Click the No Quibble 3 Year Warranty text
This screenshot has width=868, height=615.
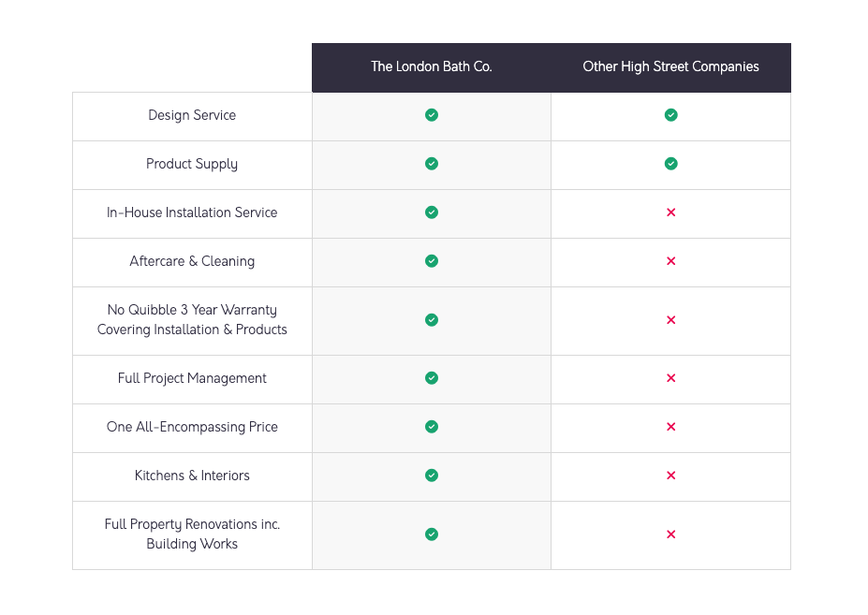[x=192, y=310]
